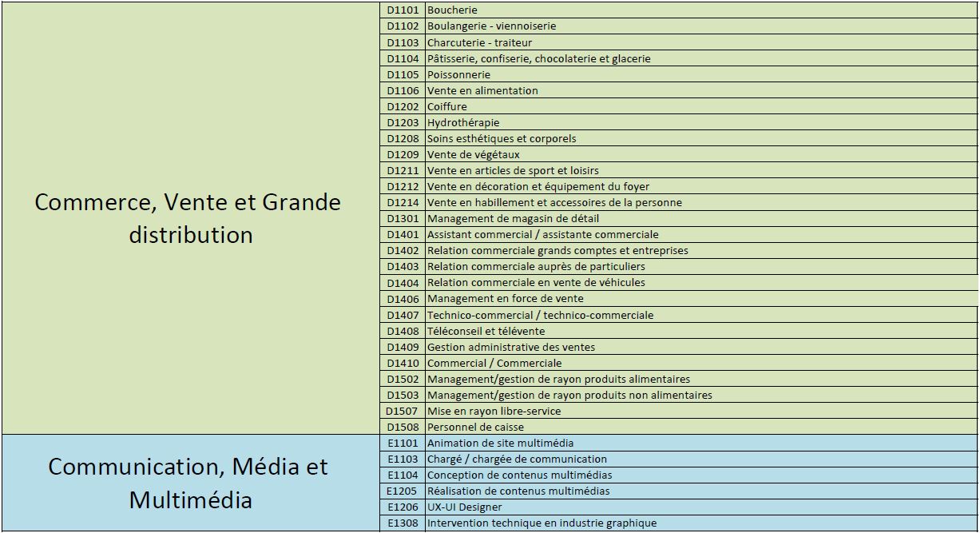Click code cell D1301
Image resolution: width=980 pixels, height=533 pixels.
[x=403, y=218]
